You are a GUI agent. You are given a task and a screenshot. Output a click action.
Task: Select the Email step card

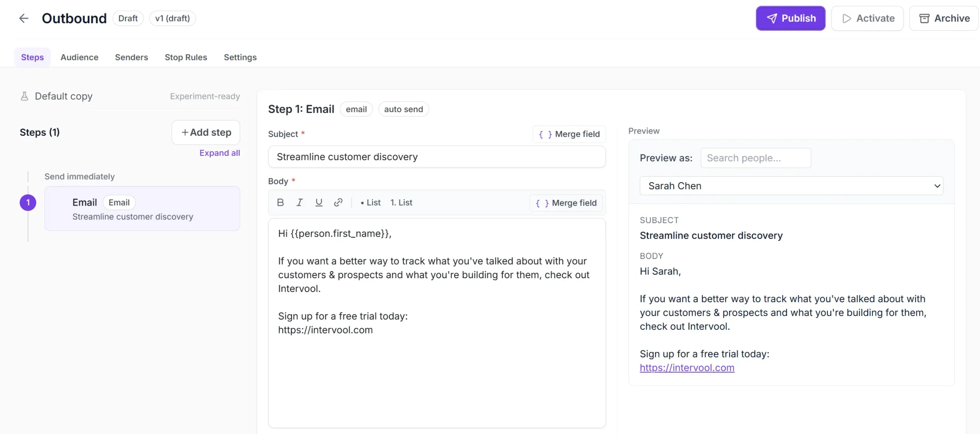coord(142,208)
